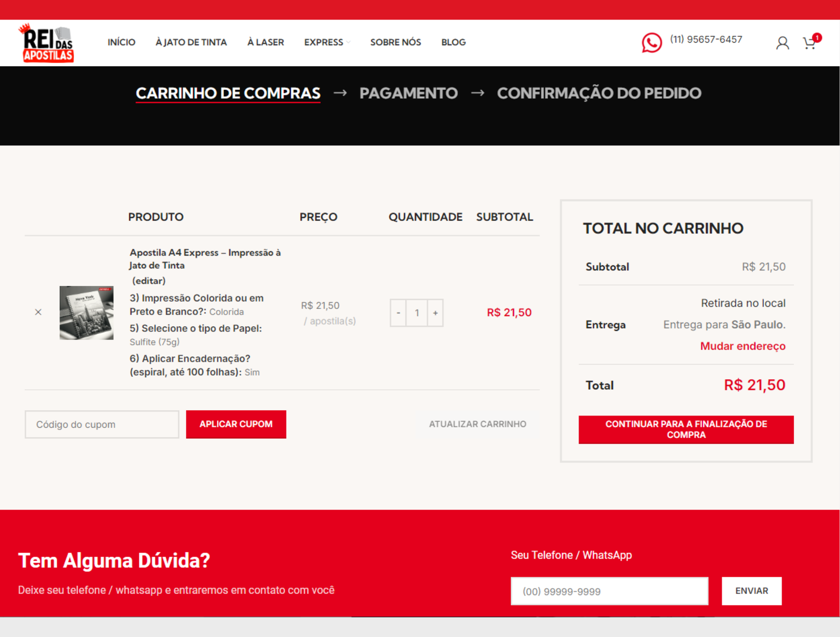Expand the Express menu dropdown
Viewport: 840px width, 637px height.
pyautogui.click(x=327, y=43)
